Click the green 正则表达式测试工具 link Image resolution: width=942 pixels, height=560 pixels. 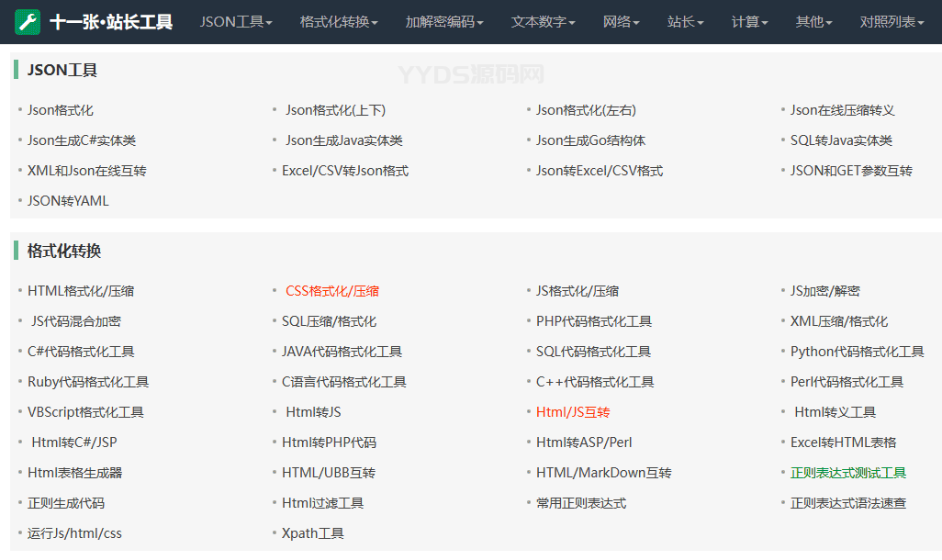[848, 473]
